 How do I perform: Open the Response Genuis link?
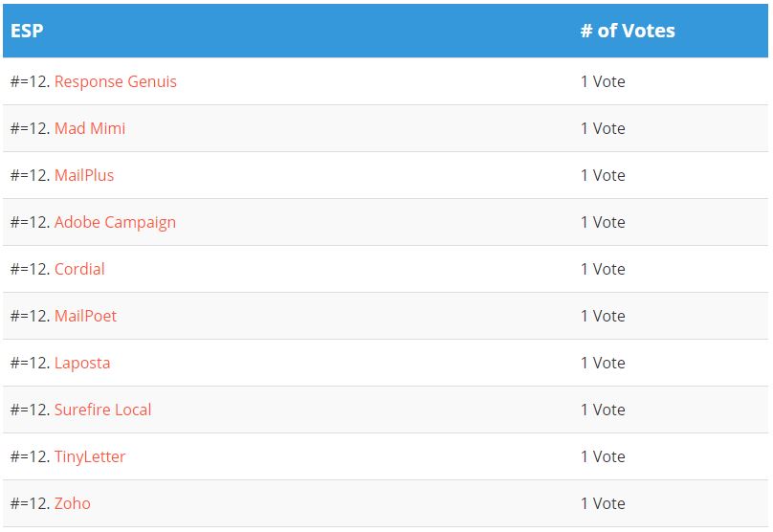(x=115, y=81)
